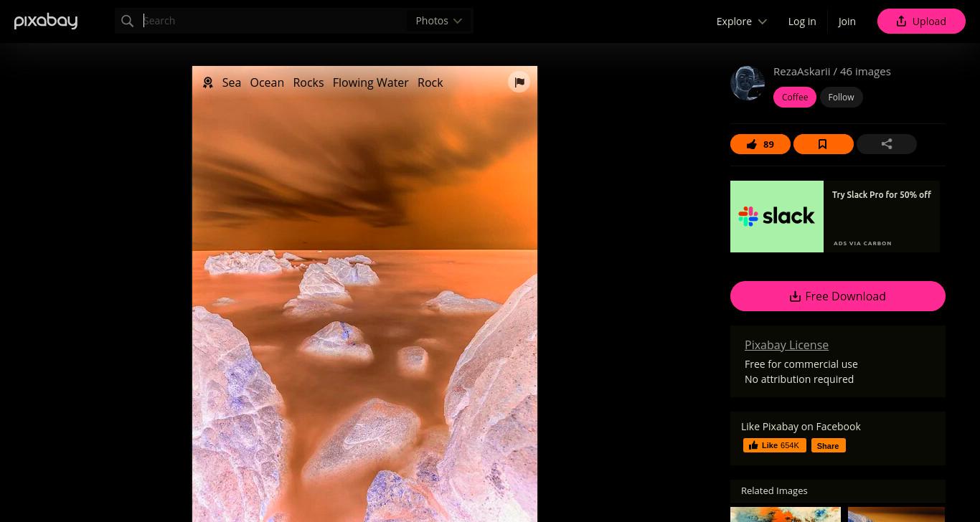Click the 'Like Pixabay on Facebook' text
The height and width of the screenshot is (522, 980).
click(801, 427)
